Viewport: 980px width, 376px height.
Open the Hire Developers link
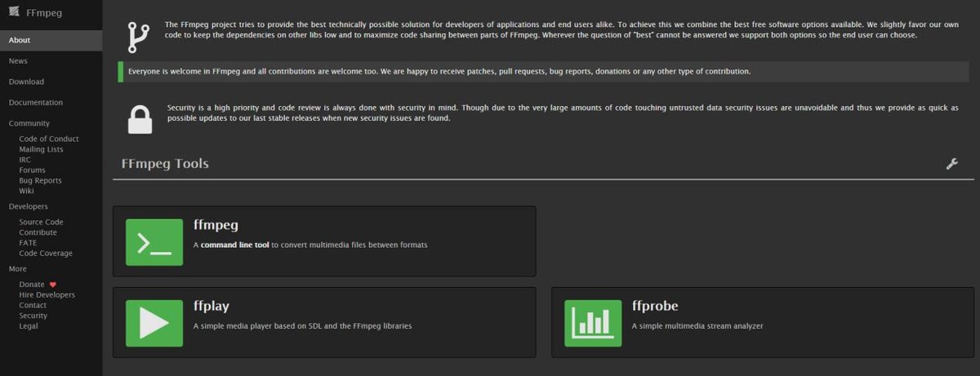pos(47,294)
